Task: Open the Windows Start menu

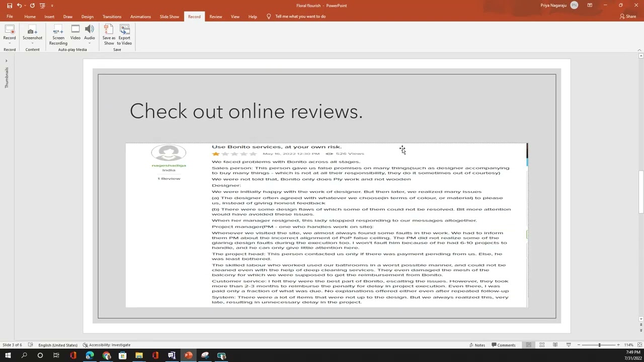Action: (x=8, y=356)
